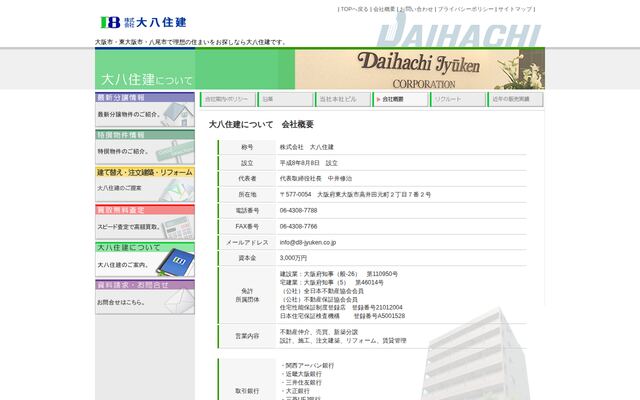Click the address text 〒577-0054 大阪府東大阪市

(x=355, y=195)
